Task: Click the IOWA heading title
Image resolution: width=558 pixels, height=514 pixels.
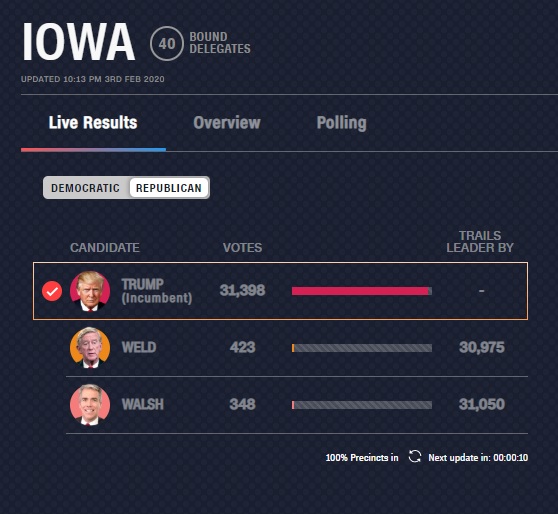Action: pyautogui.click(x=78, y=42)
